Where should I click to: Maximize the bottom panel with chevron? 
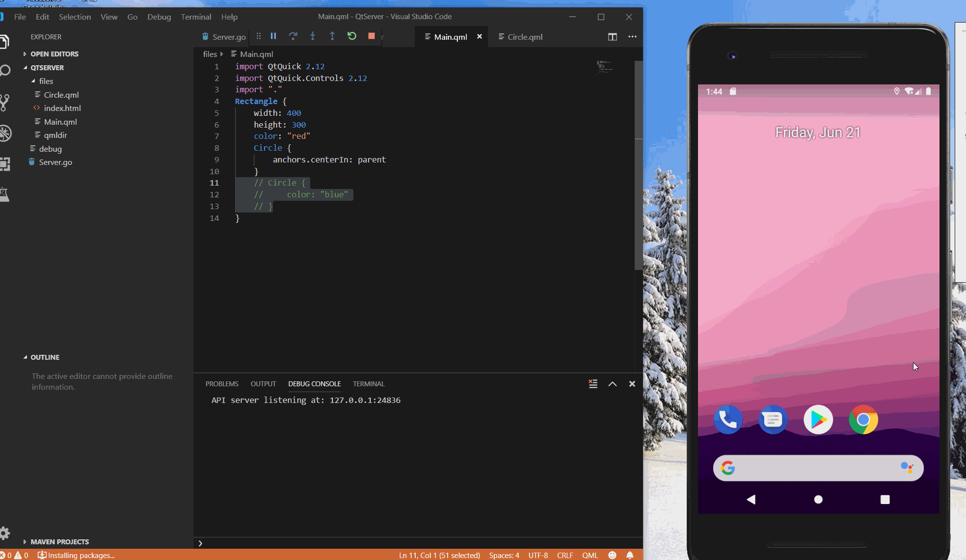pyautogui.click(x=613, y=384)
